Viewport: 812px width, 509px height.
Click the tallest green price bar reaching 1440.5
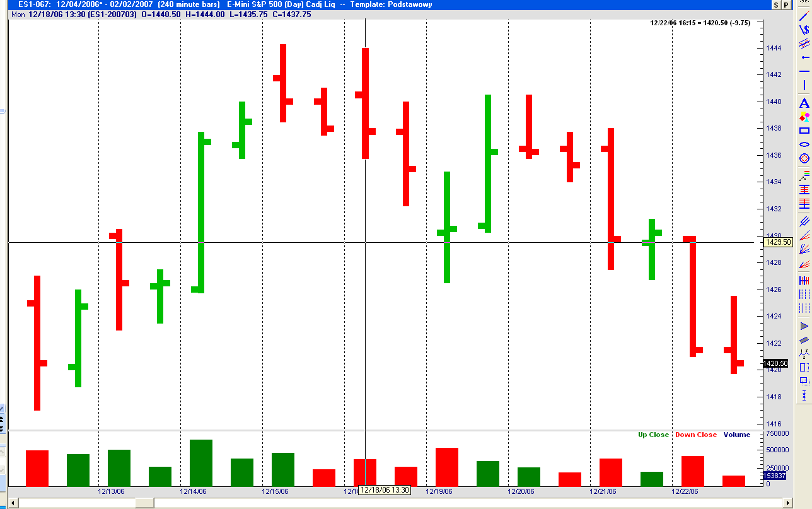click(488, 163)
